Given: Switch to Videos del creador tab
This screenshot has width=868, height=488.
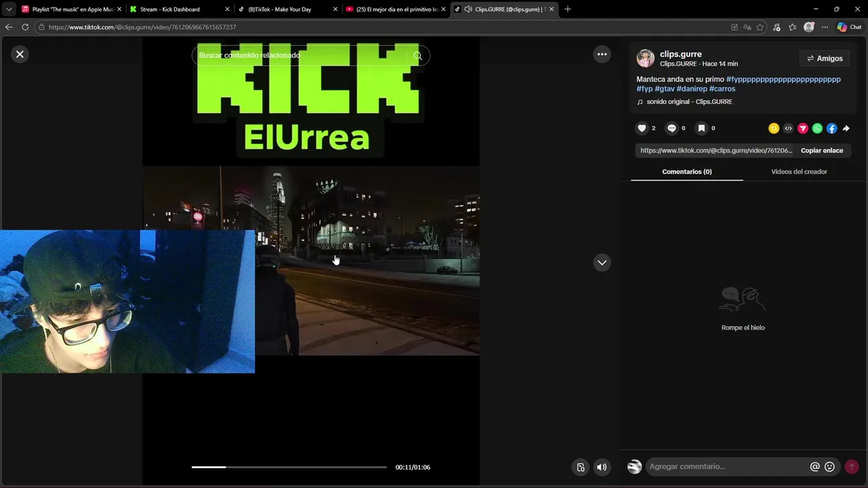Looking at the screenshot, I should tap(799, 171).
